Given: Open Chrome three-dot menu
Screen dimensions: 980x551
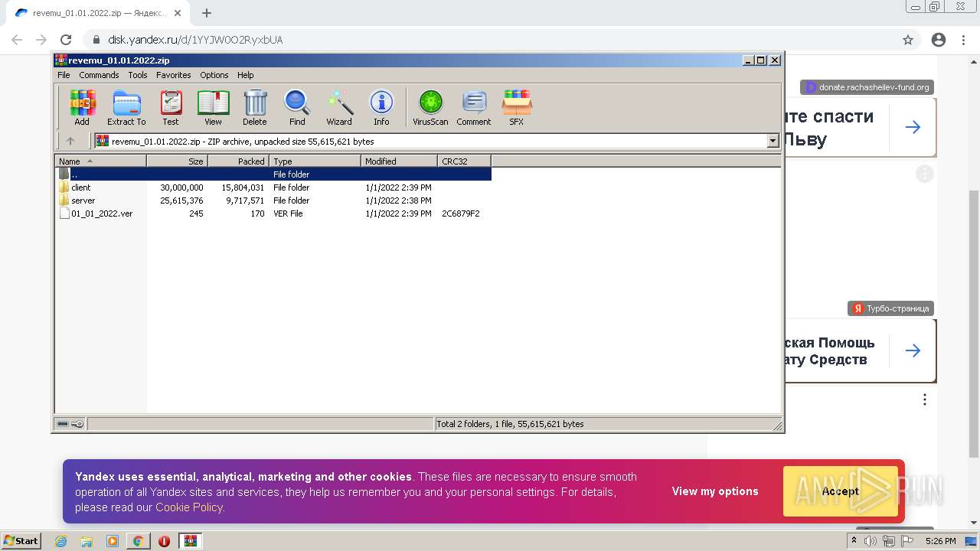Looking at the screenshot, I should click(x=963, y=40).
